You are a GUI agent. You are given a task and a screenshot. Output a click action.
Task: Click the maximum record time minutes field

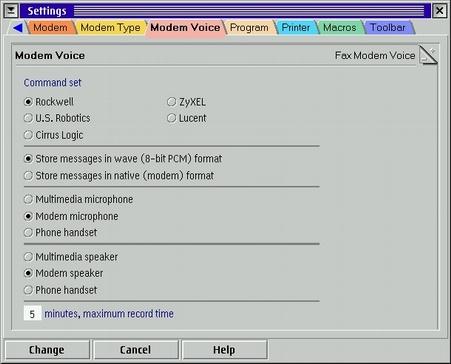point(32,313)
